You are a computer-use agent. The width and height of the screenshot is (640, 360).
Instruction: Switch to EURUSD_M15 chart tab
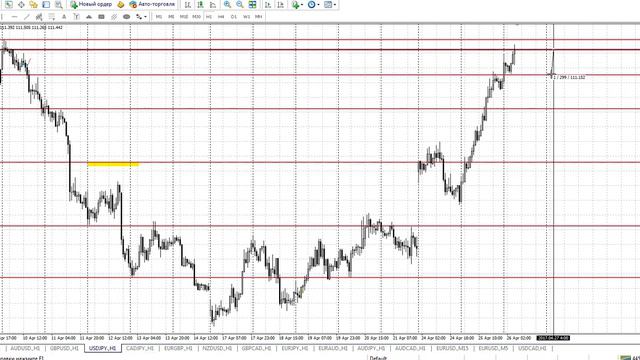coord(452,349)
